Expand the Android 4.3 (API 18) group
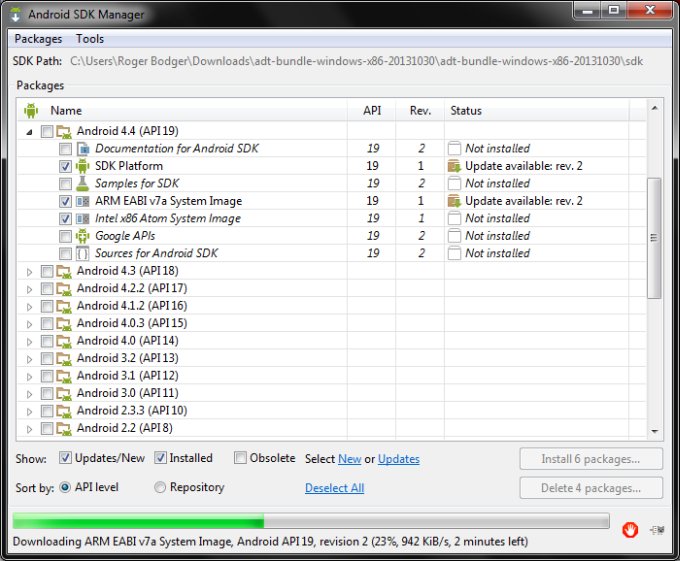The height and width of the screenshot is (561, 680). (x=29, y=272)
